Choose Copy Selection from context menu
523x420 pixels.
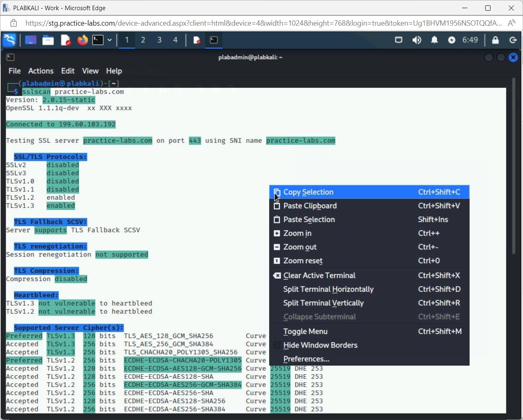pos(308,192)
